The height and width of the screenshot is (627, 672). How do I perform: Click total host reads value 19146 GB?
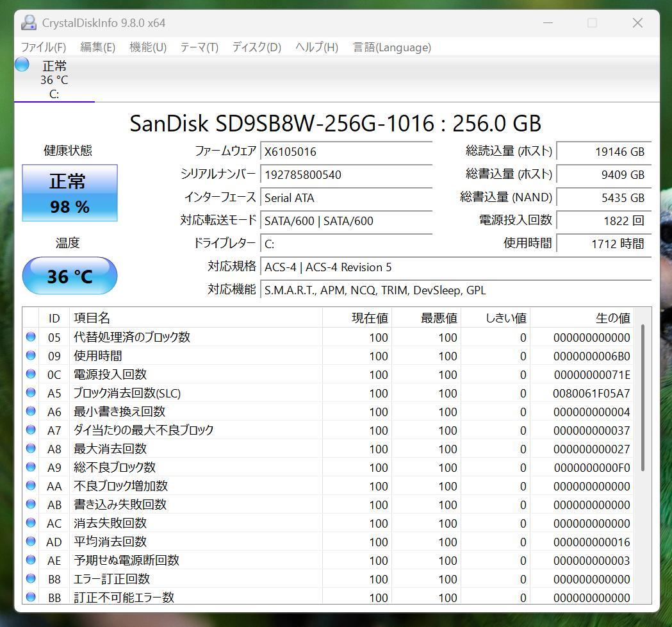(x=604, y=151)
